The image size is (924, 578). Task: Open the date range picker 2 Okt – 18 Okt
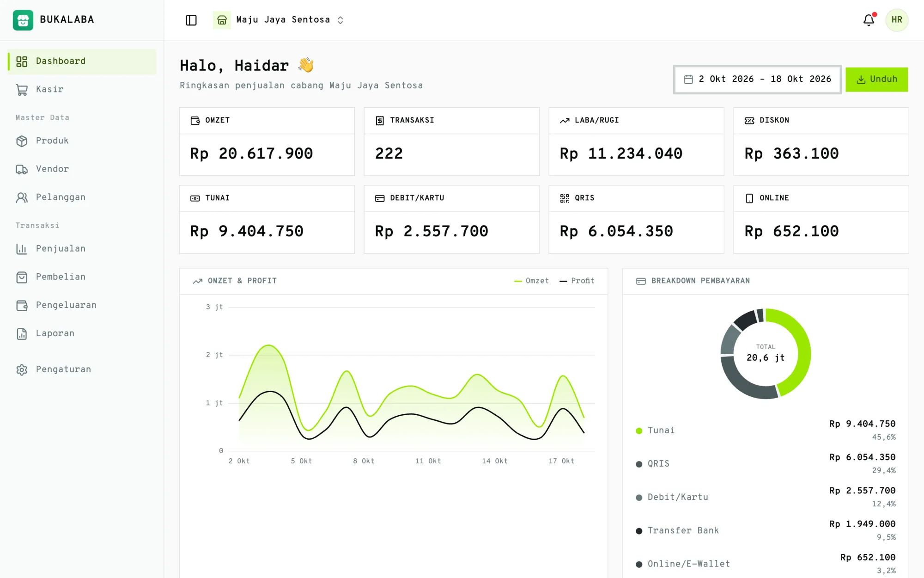tap(757, 80)
